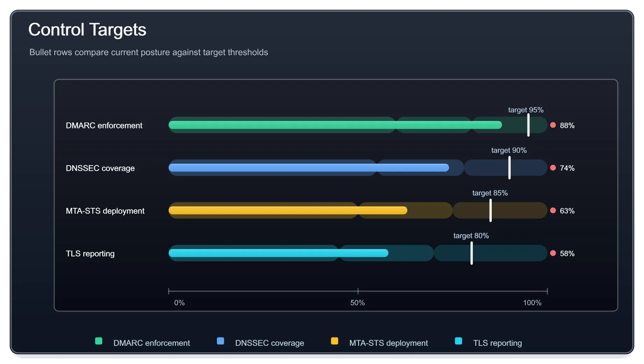Click the green DMARC enforcement progress bar

[335, 125]
